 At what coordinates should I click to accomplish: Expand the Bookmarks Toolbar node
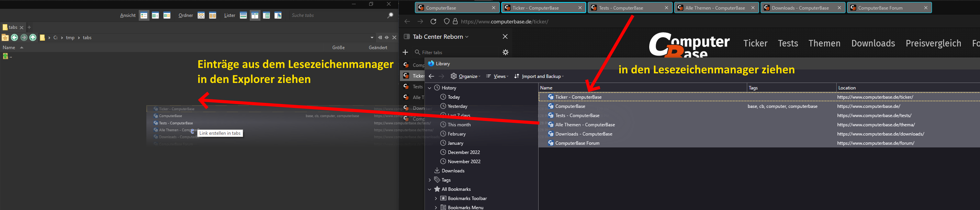pos(436,198)
